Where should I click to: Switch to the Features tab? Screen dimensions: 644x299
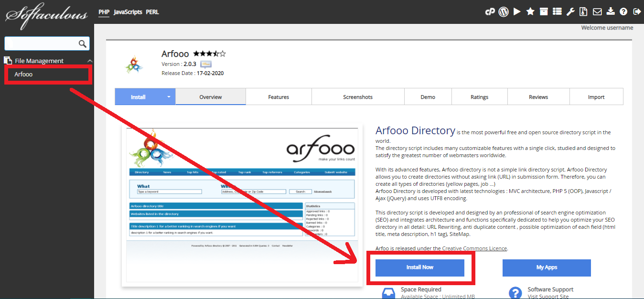click(279, 97)
